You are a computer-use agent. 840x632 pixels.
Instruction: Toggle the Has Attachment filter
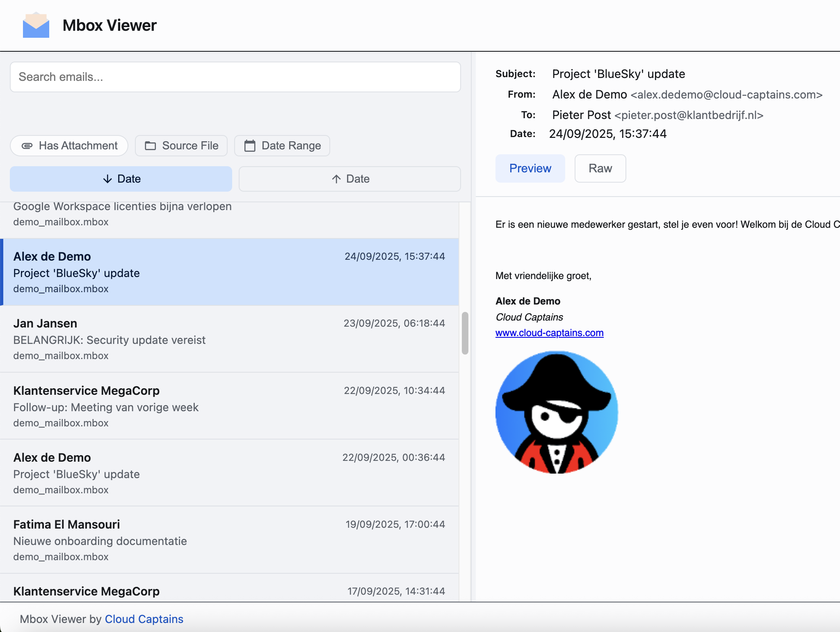[69, 146]
